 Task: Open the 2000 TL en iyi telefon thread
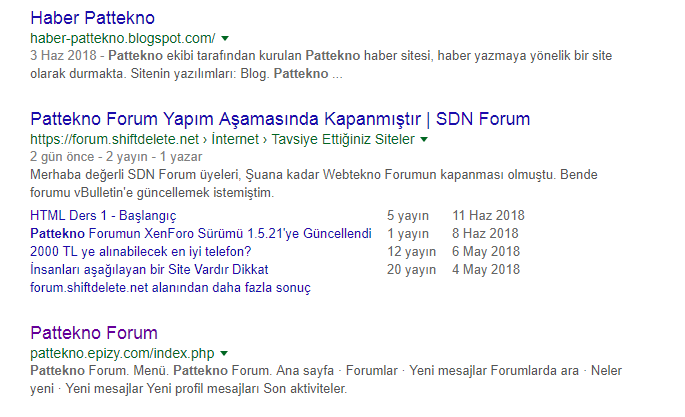(141, 251)
